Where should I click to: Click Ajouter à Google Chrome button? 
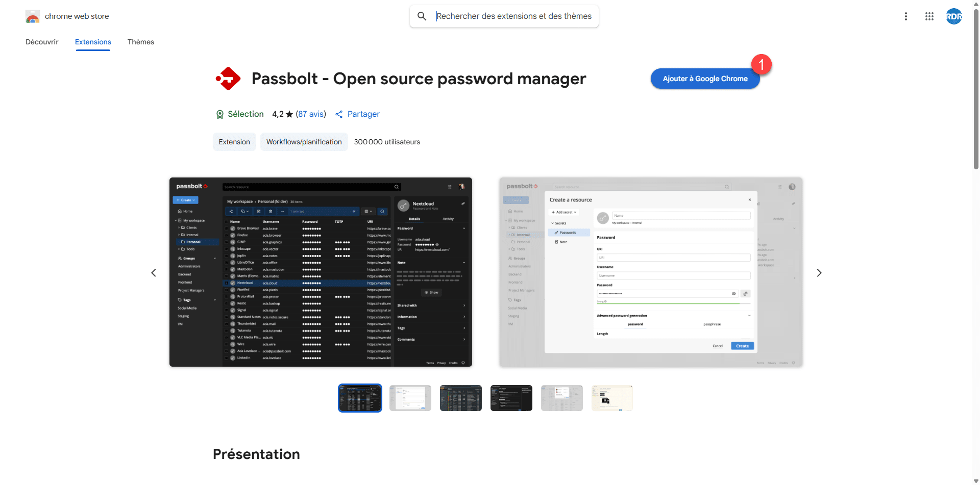point(704,79)
